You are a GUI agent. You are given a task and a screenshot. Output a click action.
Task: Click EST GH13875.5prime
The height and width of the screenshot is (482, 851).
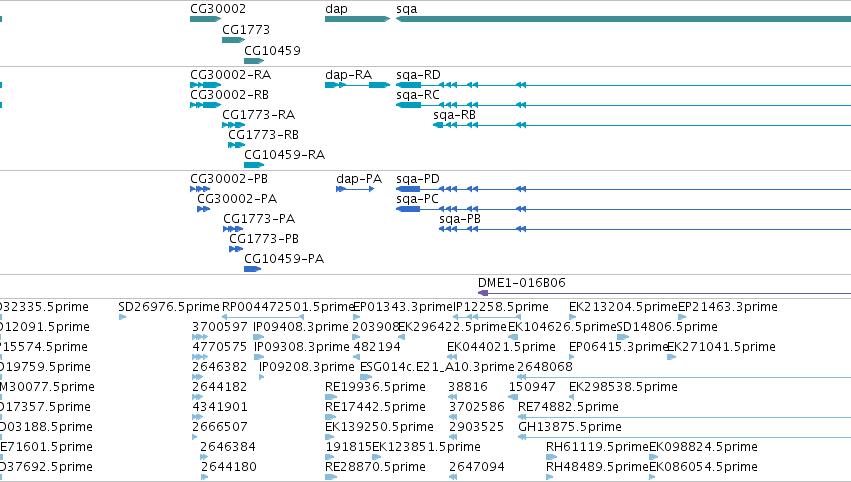570,427
